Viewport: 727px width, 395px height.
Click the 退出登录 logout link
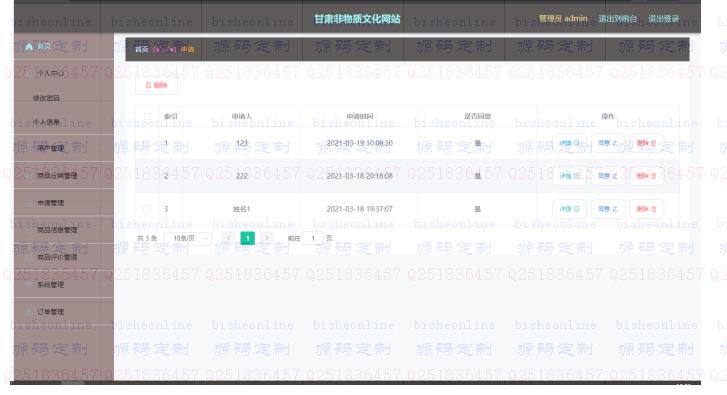click(x=663, y=19)
